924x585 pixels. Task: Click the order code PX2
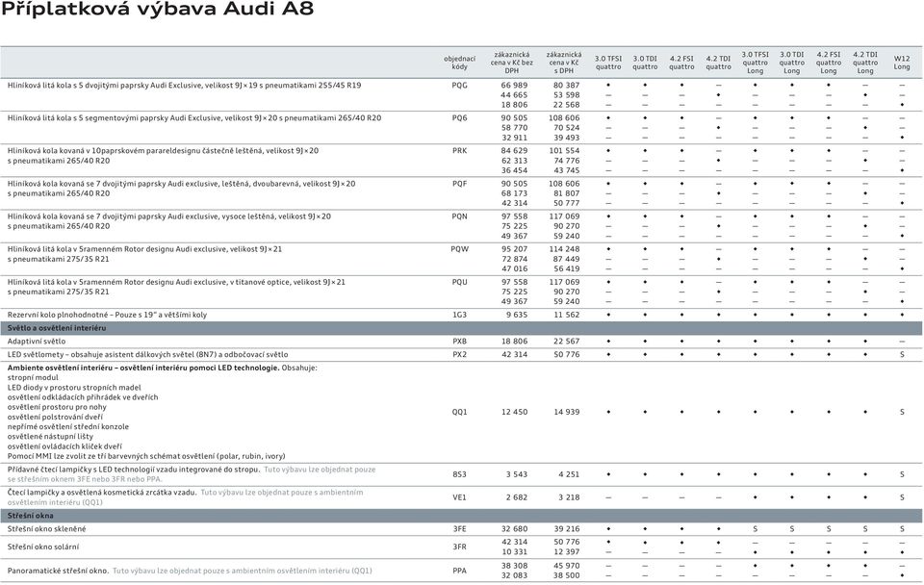[460, 355]
